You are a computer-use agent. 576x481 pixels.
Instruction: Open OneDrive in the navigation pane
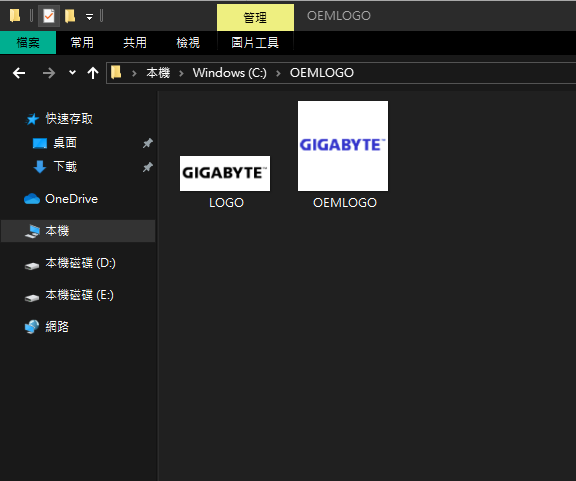[x=71, y=199]
